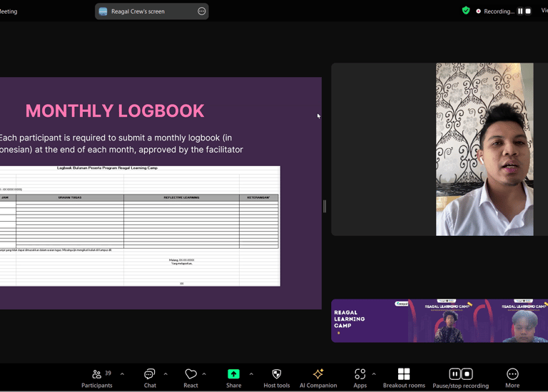This screenshot has width=548, height=392.
Task: Click the logbook spreadsheet title text
Action: click(x=107, y=168)
